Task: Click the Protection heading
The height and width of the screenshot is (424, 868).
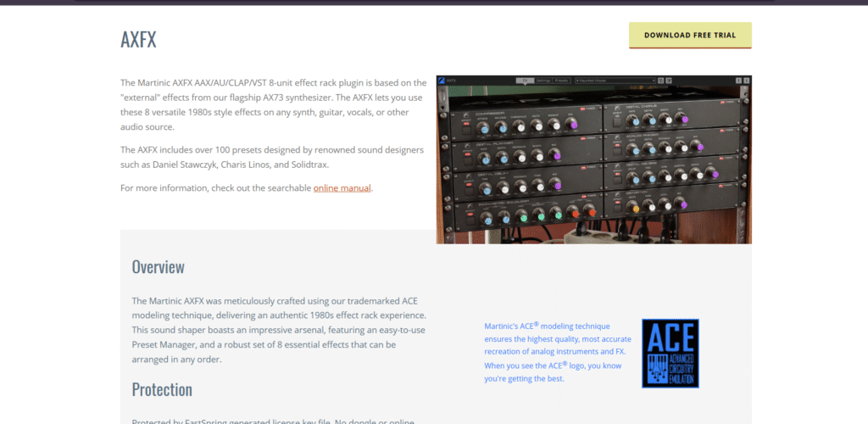Action: coord(162,390)
